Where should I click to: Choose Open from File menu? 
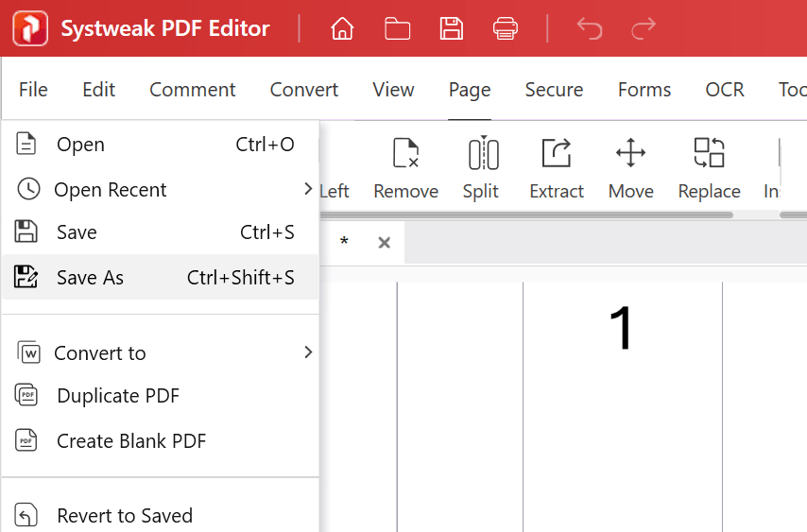pos(160,144)
